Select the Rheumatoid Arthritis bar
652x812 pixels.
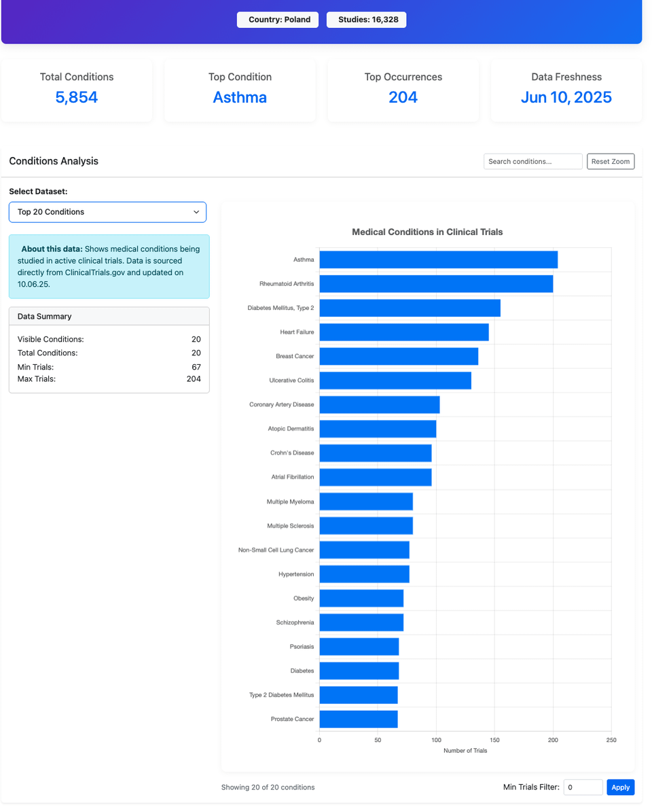pyautogui.click(x=436, y=283)
